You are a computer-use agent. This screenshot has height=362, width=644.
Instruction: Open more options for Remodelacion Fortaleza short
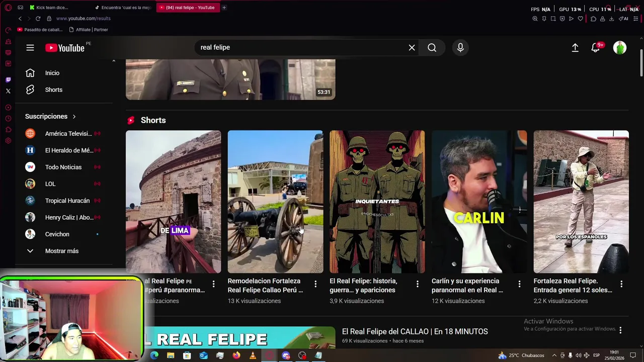(x=315, y=284)
